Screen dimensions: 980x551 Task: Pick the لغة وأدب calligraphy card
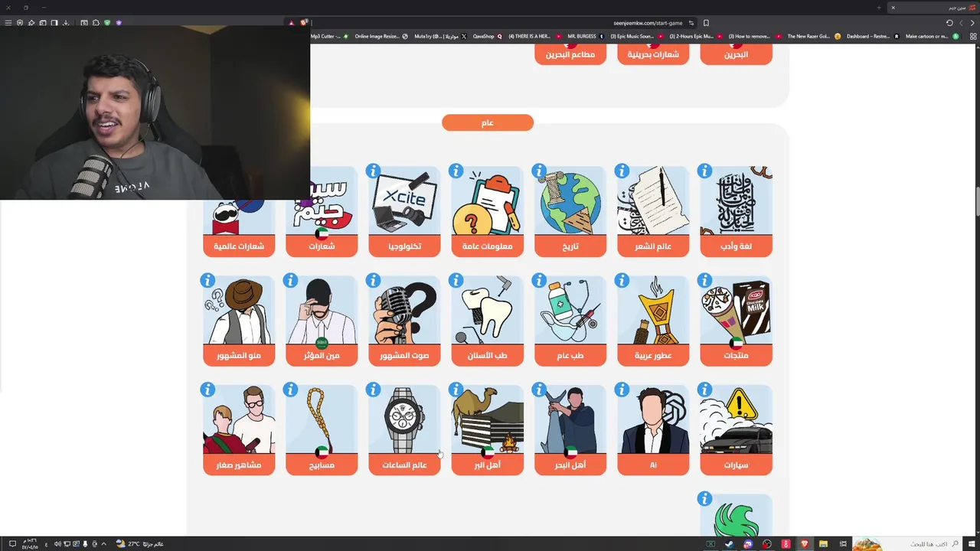click(736, 212)
